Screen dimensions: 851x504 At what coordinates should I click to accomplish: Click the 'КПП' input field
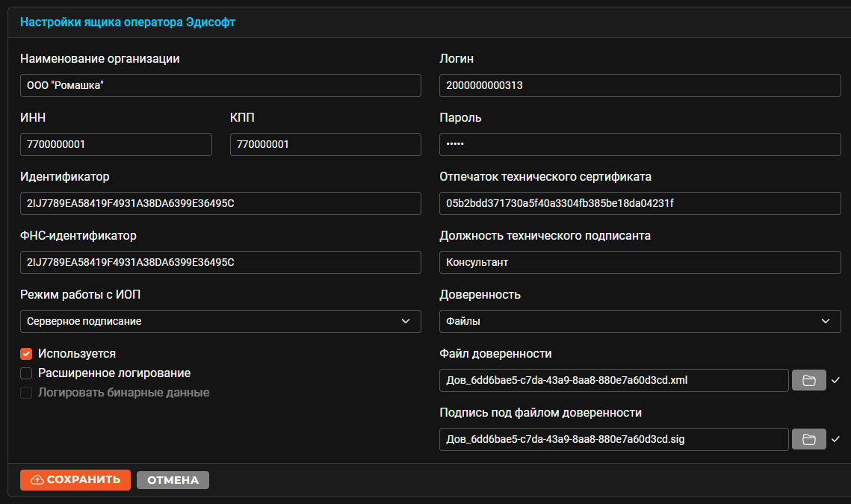(326, 144)
